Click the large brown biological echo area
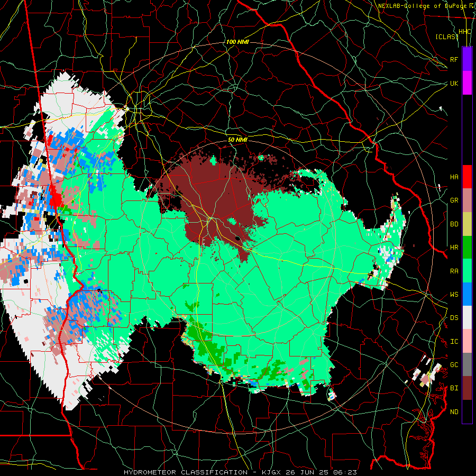The width and height of the screenshot is (476, 476). [213, 194]
